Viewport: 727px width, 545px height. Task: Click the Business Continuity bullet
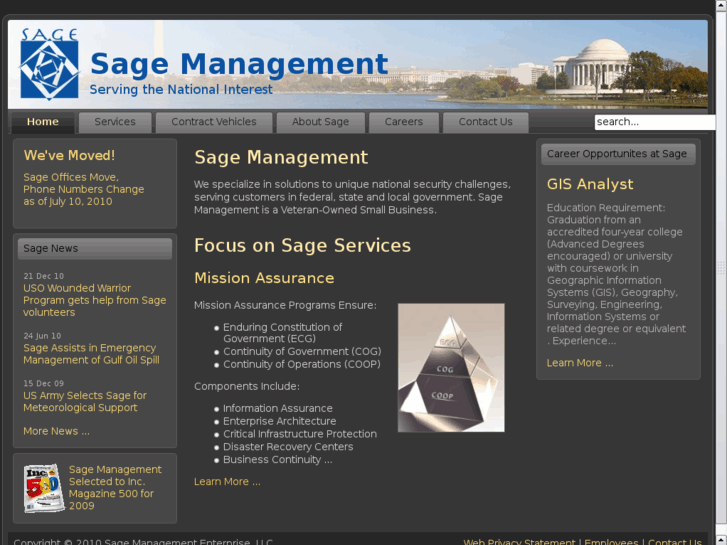click(x=278, y=460)
